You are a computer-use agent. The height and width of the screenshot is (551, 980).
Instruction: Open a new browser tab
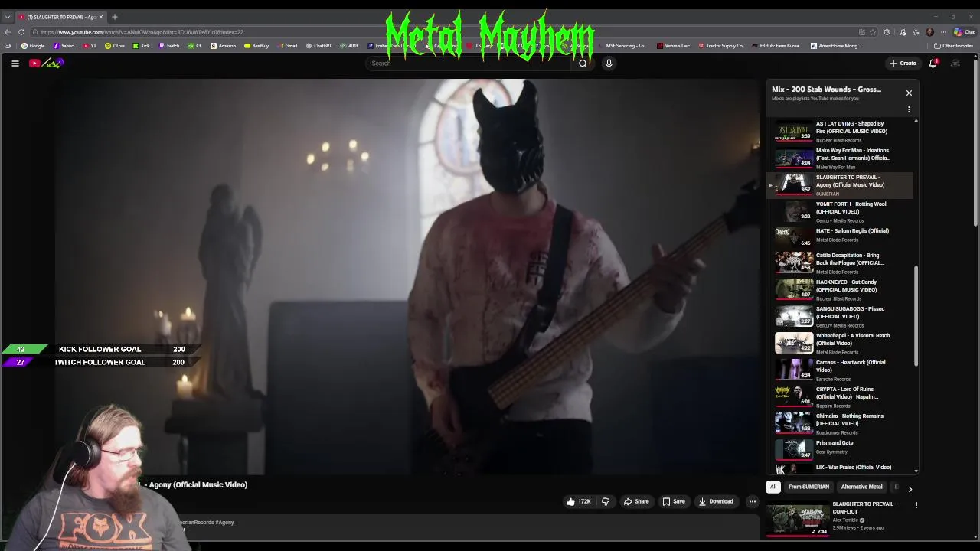(x=115, y=17)
